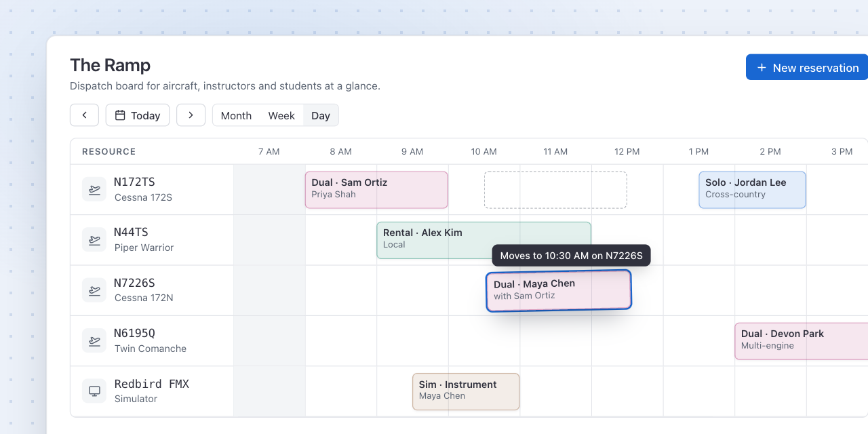Image resolution: width=868 pixels, height=434 pixels.
Task: Switch to Week view
Action: click(x=281, y=115)
